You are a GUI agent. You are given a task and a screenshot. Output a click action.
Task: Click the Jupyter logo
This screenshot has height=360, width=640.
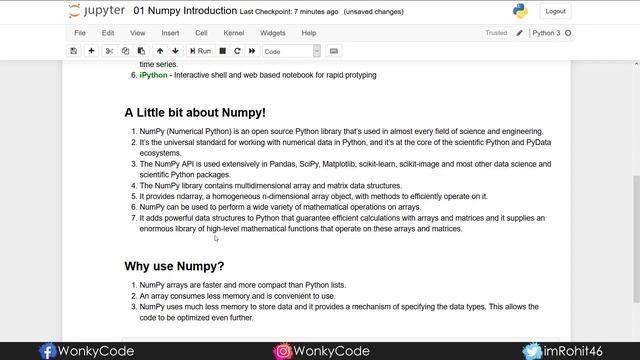pos(97,11)
